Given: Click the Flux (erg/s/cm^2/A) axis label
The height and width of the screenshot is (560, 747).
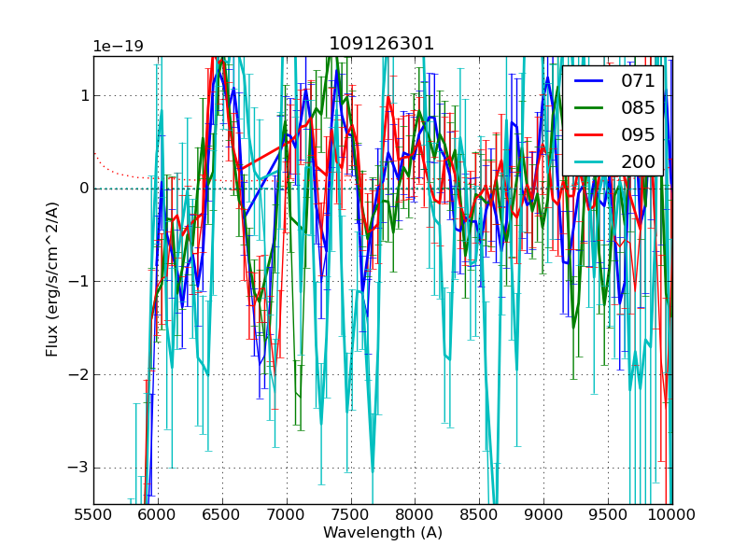Looking at the screenshot, I should pyautogui.click(x=53, y=279).
